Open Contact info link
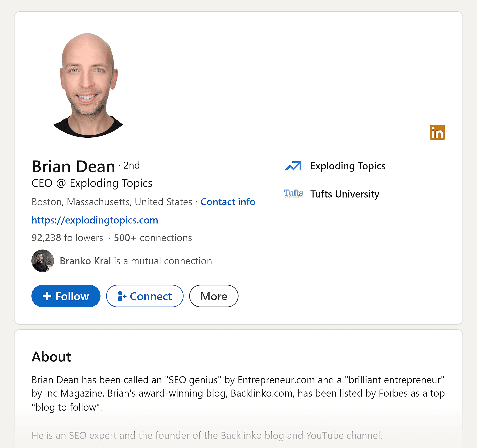Screen dimensions: 477x448 (228, 202)
